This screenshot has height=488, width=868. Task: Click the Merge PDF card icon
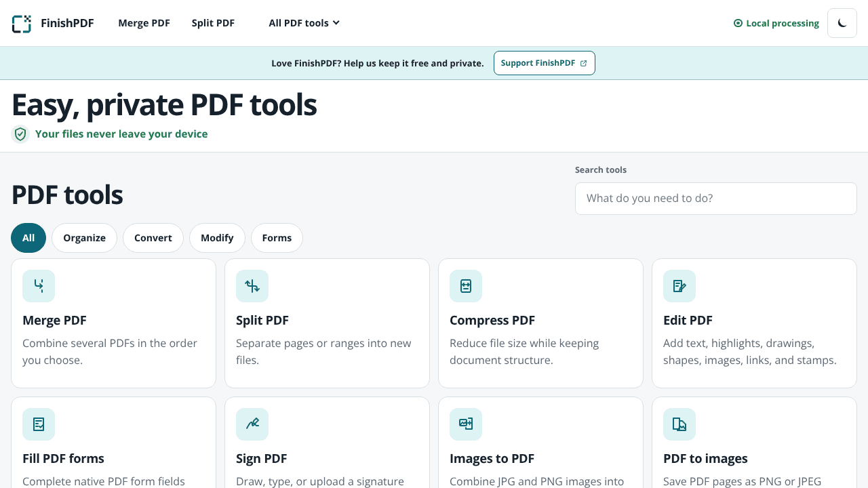(x=39, y=286)
